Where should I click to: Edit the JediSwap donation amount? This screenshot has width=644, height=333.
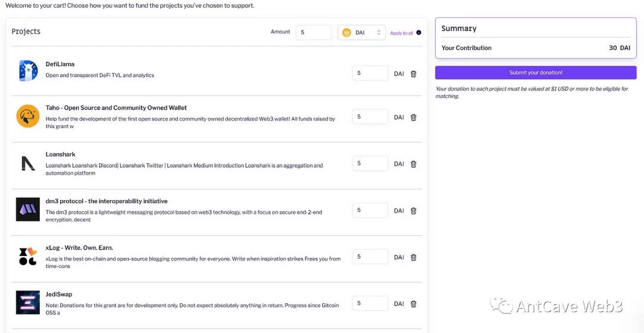[x=370, y=303]
